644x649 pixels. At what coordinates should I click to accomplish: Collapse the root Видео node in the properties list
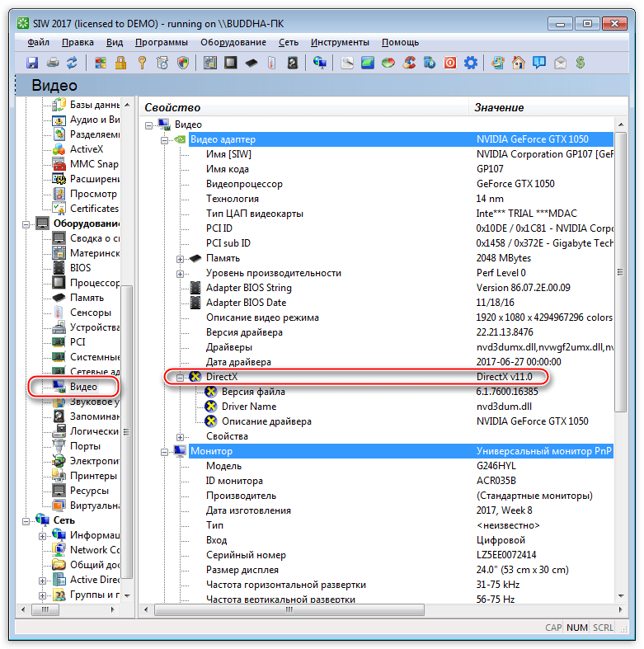(x=148, y=125)
